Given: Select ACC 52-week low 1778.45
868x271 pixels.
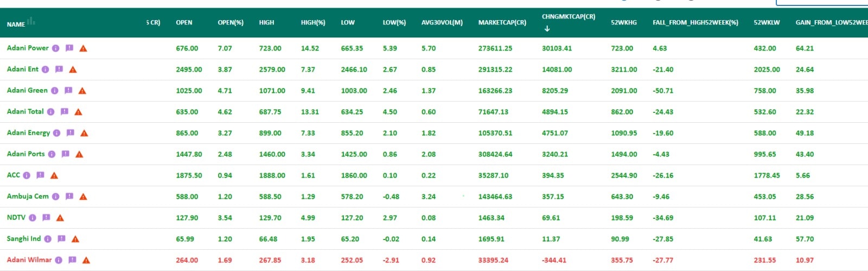Looking at the screenshot, I should point(767,175).
